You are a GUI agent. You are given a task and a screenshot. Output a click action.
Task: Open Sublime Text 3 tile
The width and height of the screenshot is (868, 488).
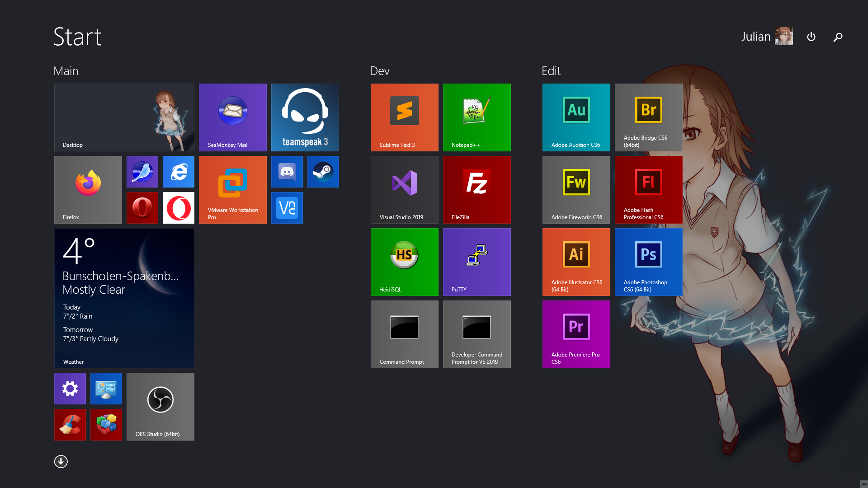click(x=405, y=117)
